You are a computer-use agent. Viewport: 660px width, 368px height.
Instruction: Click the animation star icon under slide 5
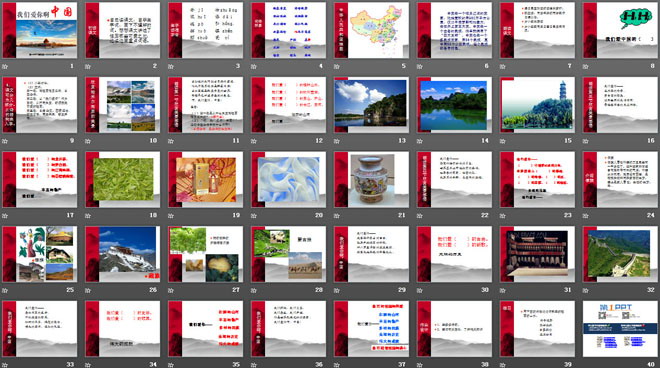click(x=337, y=66)
